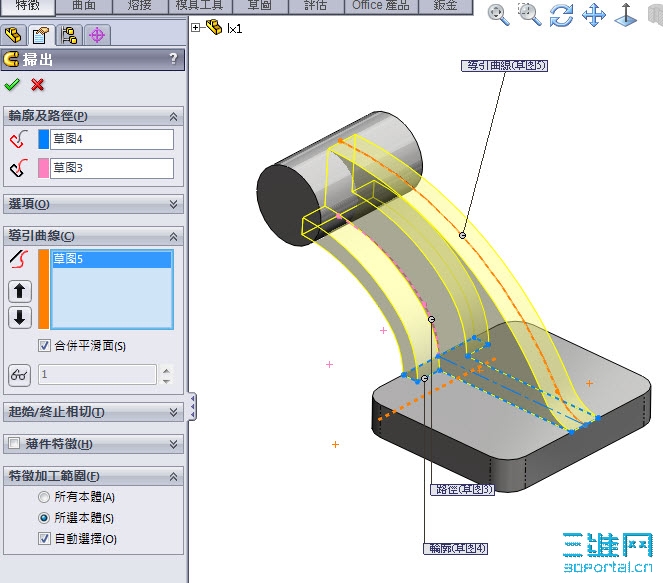Click the show sections eyeglasses button
663x583 pixels.
19,375
